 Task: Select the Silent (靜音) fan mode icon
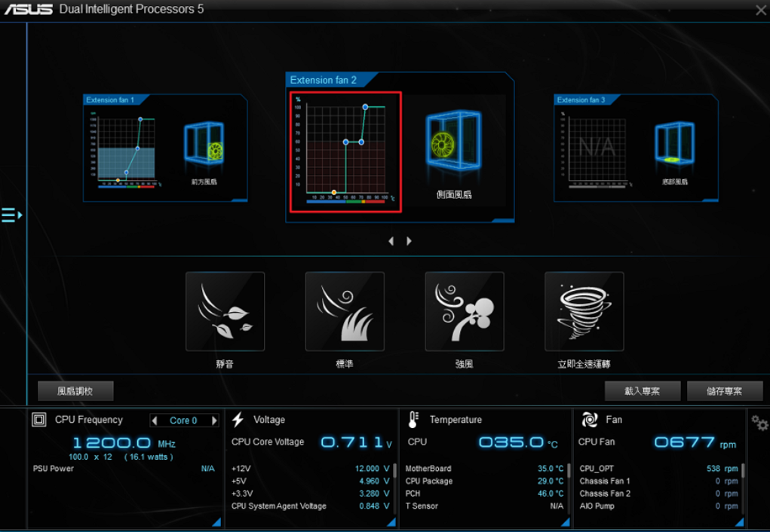[225, 311]
